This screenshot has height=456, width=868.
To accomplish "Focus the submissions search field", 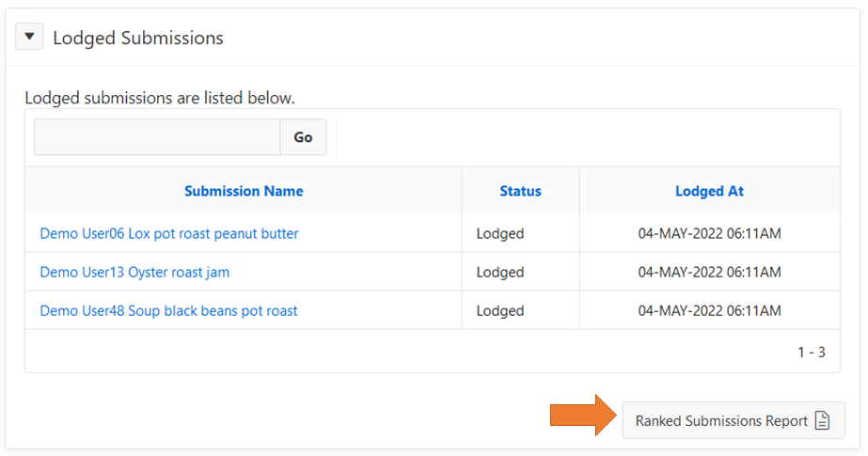I will [157, 137].
